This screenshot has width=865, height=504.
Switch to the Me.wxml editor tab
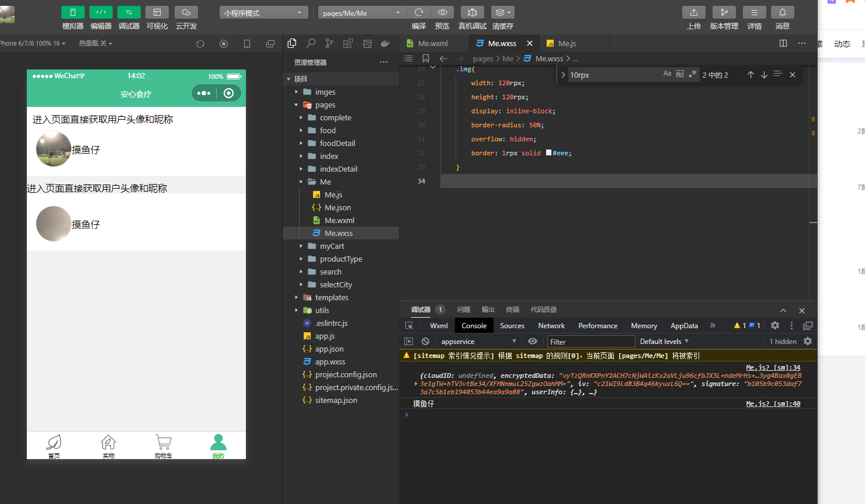click(433, 43)
